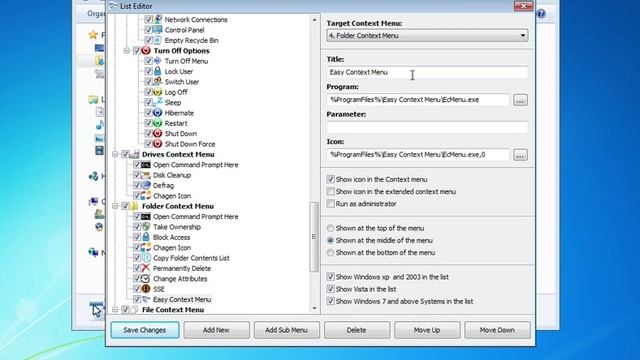Toggle Show Vista in the list
The height and width of the screenshot is (360, 640).
point(331,289)
